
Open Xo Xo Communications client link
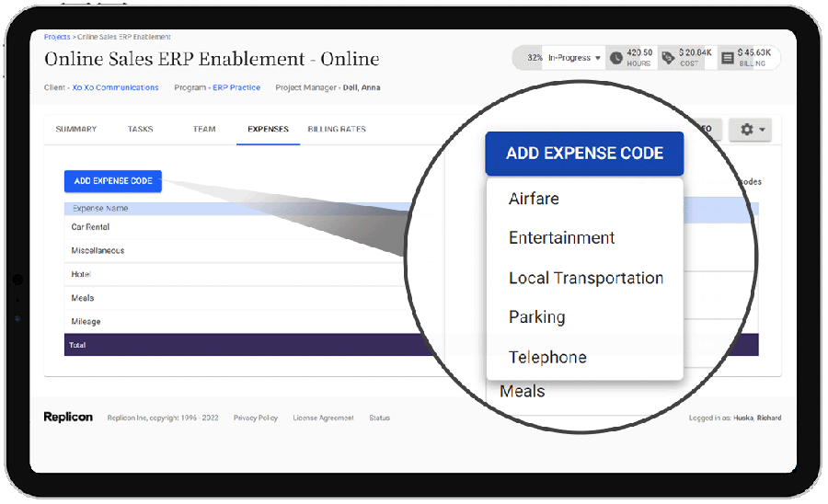pos(115,87)
